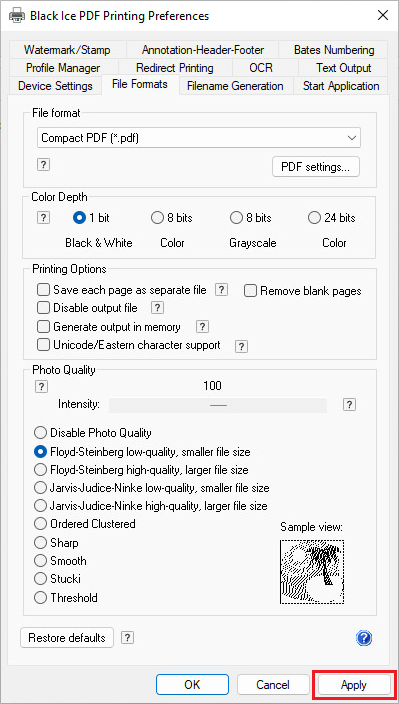This screenshot has width=399, height=704.
Task: Click the Intensity slider track
Action: pyautogui.click(x=218, y=405)
